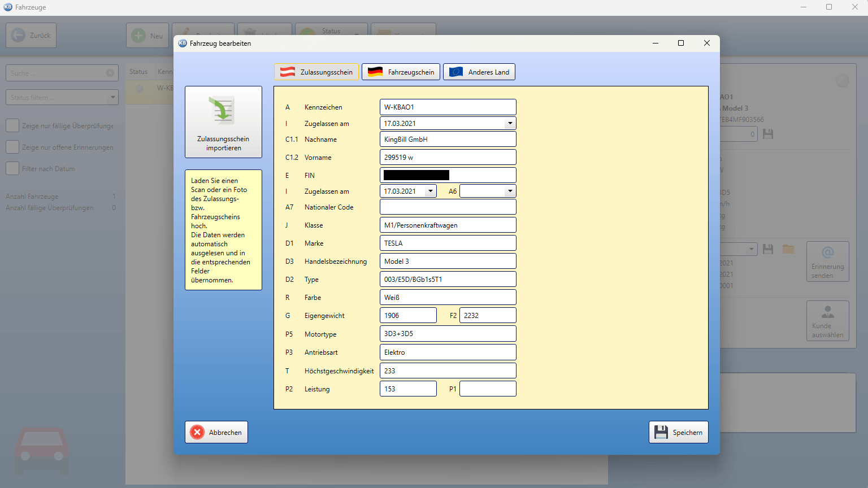Expand the A6 dropdown list

510,191
